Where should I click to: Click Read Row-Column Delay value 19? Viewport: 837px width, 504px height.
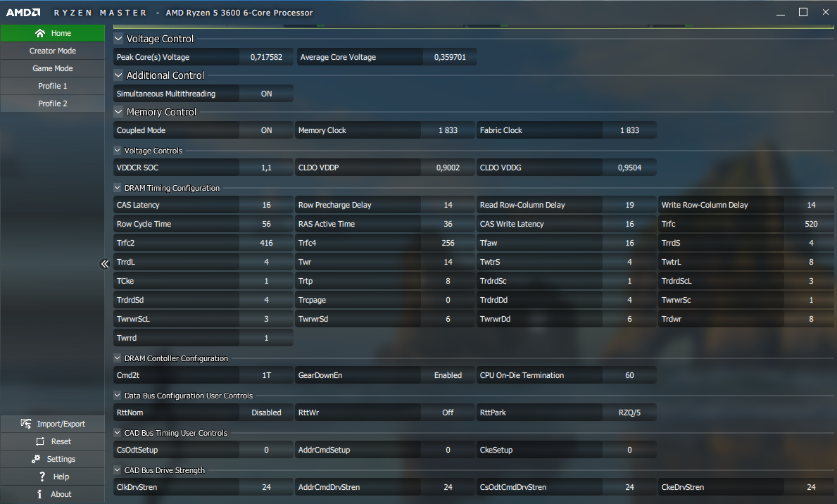point(629,205)
